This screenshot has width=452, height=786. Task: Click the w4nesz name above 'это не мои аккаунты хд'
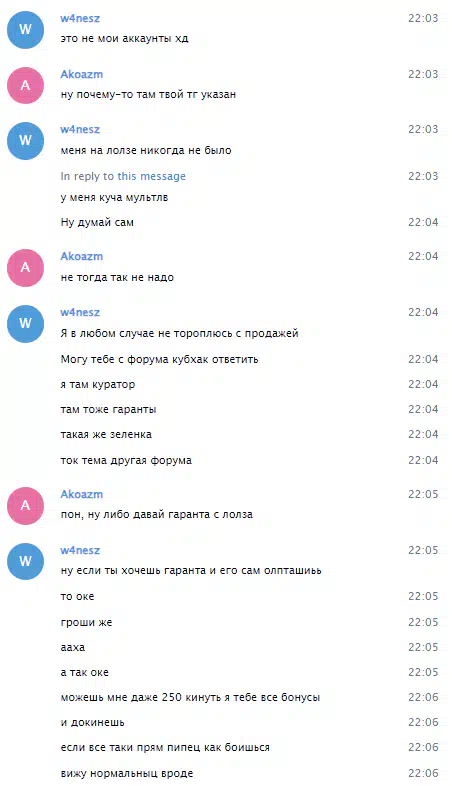[x=80, y=19]
